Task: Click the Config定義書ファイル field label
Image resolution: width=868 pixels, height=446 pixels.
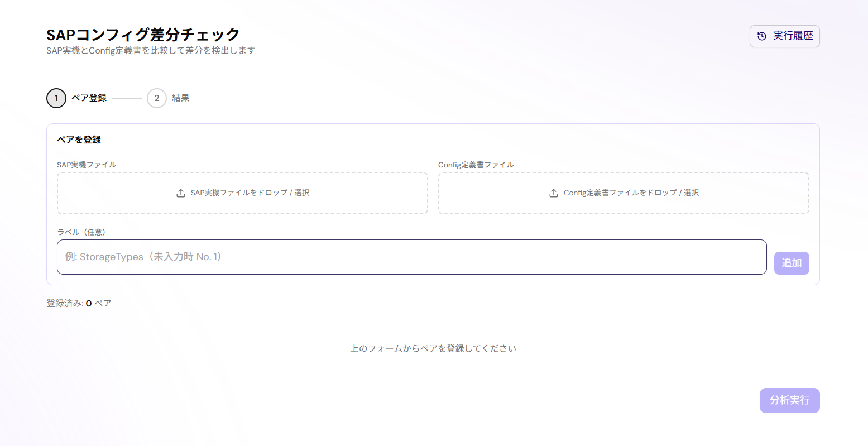Action: click(476, 165)
